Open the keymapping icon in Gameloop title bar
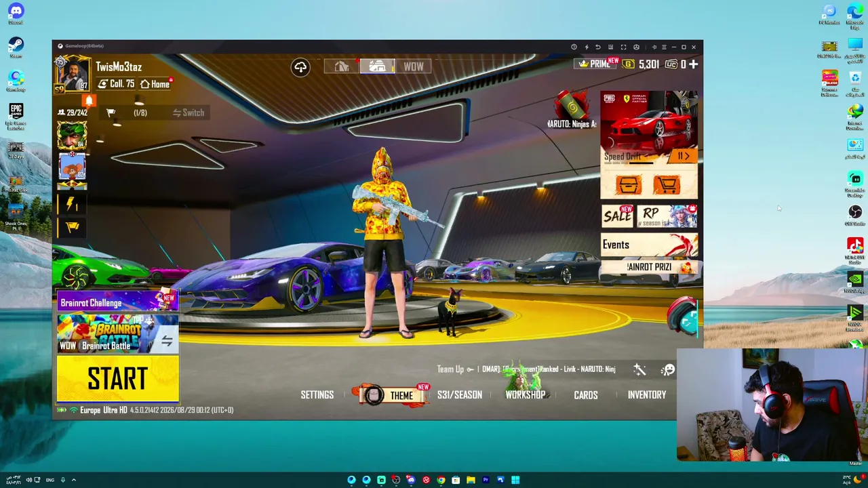The height and width of the screenshot is (488, 868). (610, 47)
